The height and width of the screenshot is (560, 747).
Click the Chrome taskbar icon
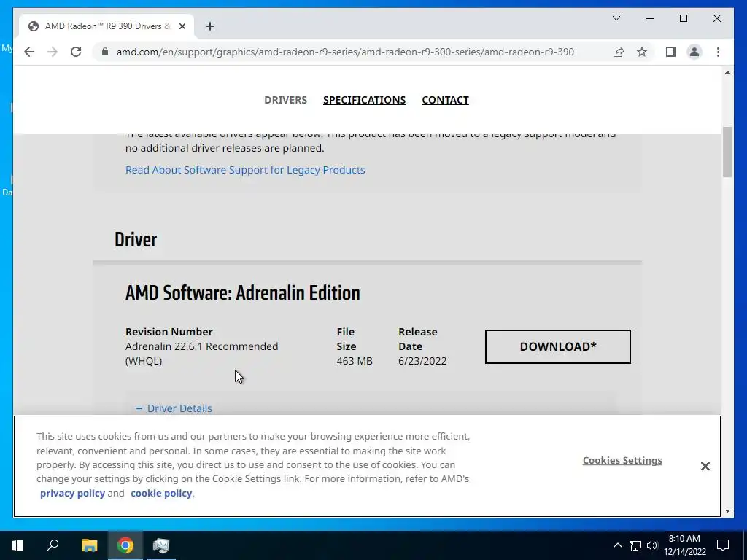coord(125,545)
